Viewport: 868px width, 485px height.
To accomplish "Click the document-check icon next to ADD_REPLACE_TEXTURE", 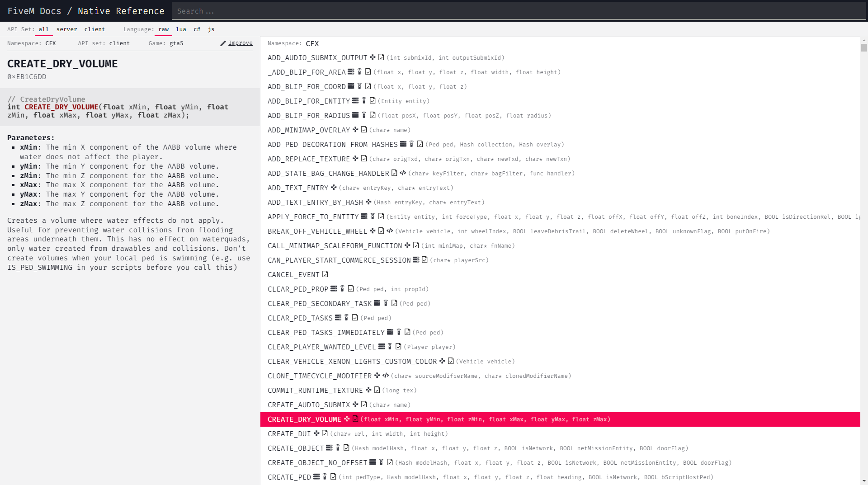I will 364,159.
